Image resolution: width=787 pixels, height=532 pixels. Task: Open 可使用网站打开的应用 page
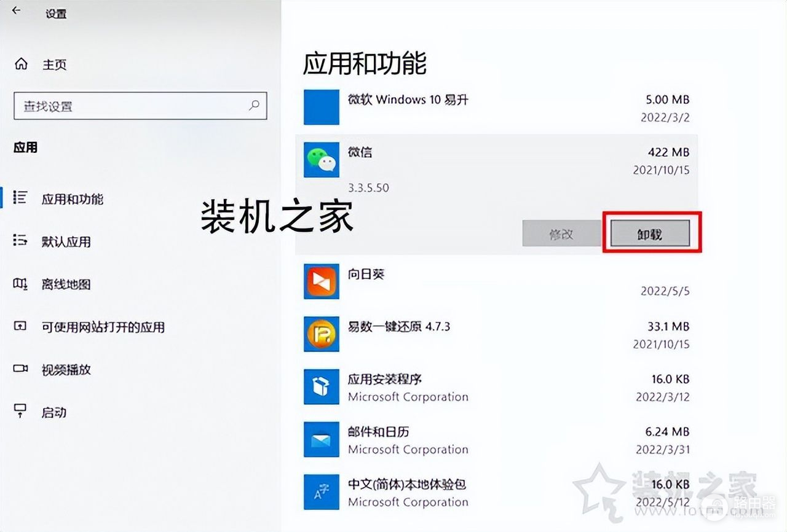click(x=103, y=327)
